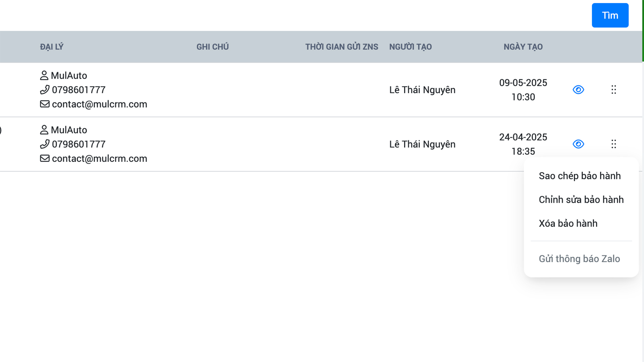Click the envelope icon in second row
This screenshot has width=644, height=362.
tap(45, 158)
